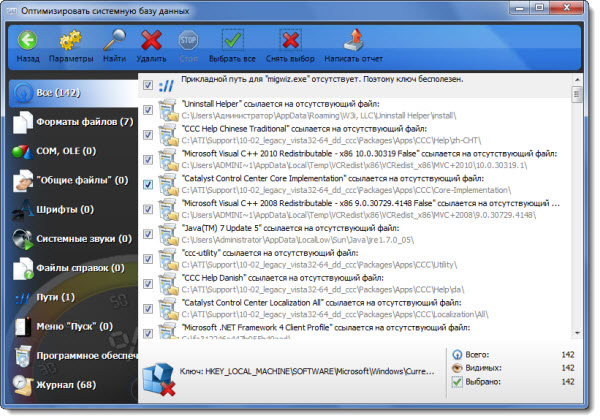The width and height of the screenshot is (600, 420).
Task: Switch to Форматы файлов (7) category
Action: click(70, 122)
